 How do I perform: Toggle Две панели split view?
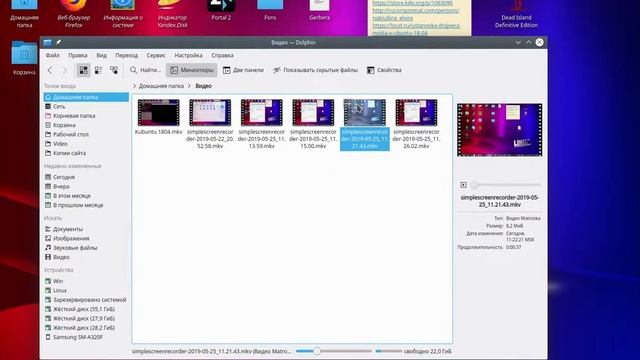tap(243, 70)
